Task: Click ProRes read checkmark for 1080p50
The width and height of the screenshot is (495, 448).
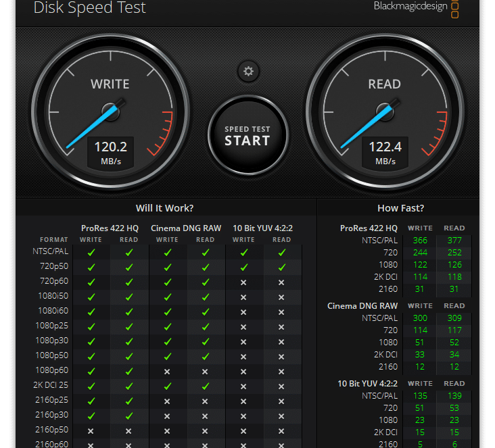Action: point(129,356)
